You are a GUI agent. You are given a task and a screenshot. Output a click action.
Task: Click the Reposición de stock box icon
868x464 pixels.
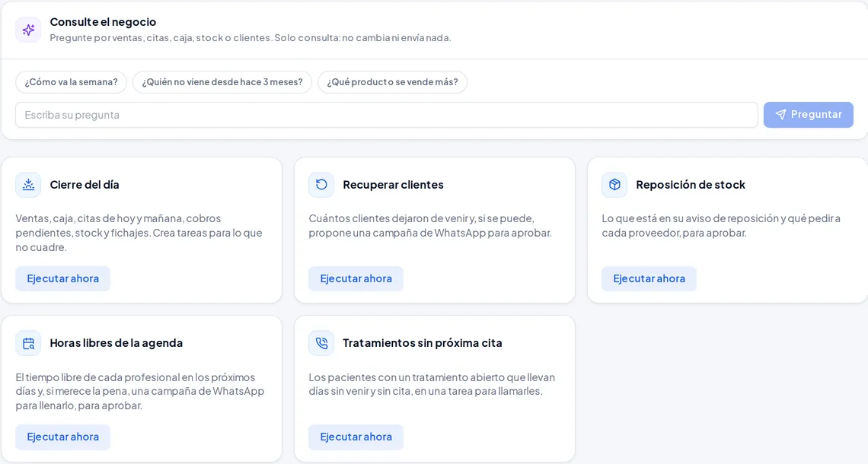[614, 185]
